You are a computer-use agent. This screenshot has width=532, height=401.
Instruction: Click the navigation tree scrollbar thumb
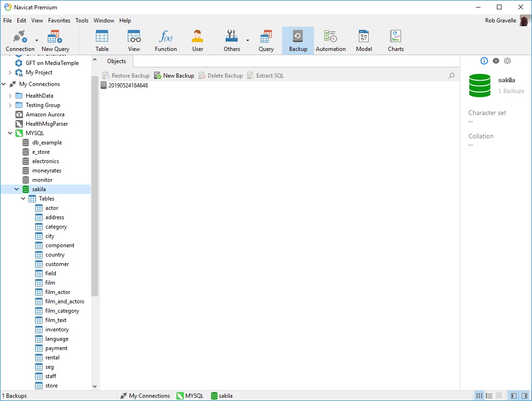pyautogui.click(x=95, y=186)
